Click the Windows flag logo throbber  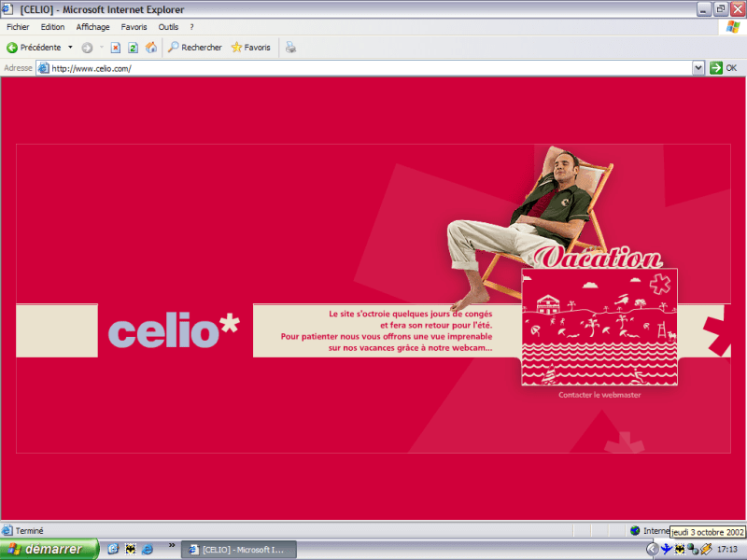click(733, 27)
